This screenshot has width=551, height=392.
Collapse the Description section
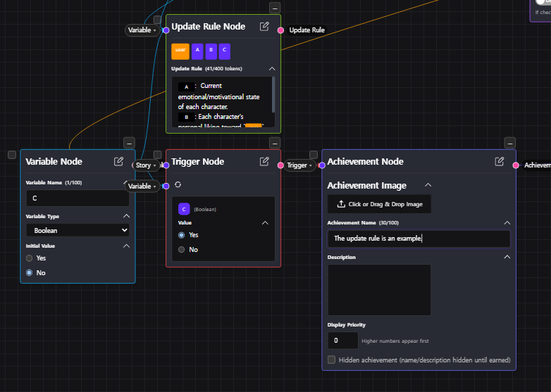click(507, 258)
